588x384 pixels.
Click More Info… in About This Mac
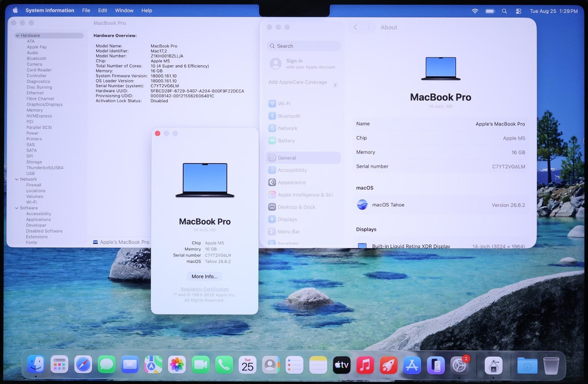(204, 276)
